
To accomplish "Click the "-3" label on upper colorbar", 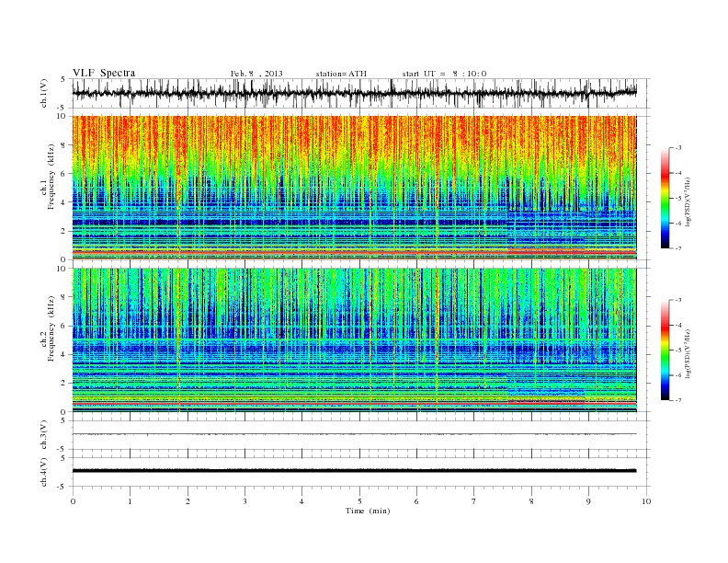I will 677,148.
